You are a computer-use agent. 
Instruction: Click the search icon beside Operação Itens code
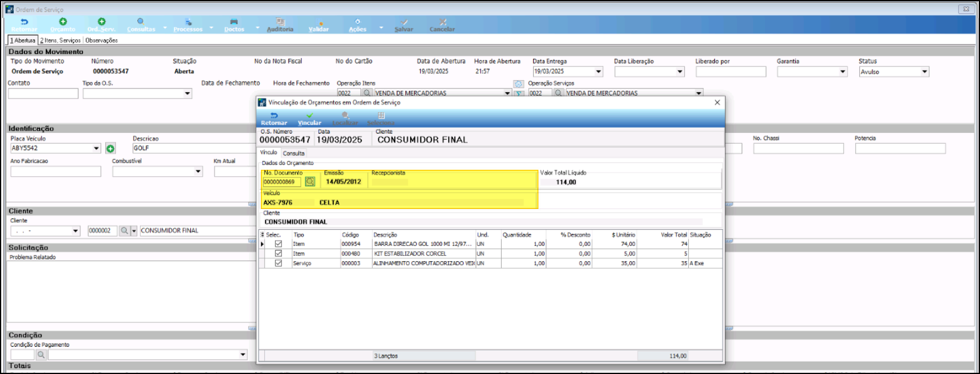point(367,93)
